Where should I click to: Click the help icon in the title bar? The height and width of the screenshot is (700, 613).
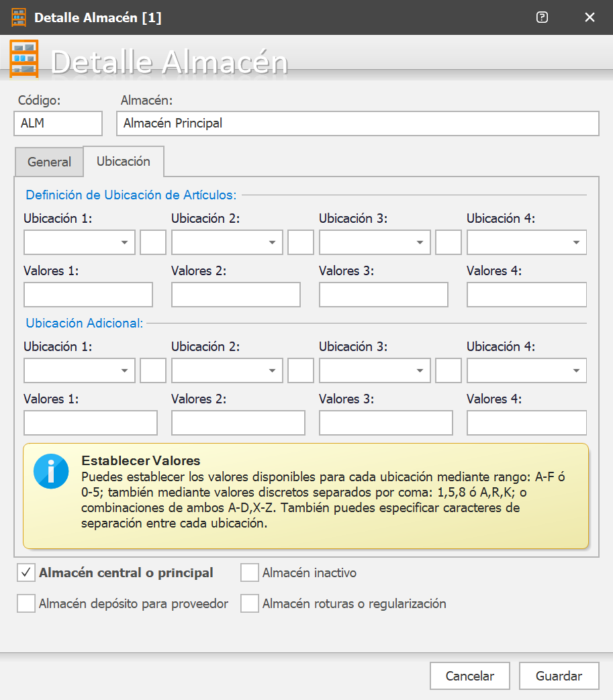pyautogui.click(x=542, y=17)
